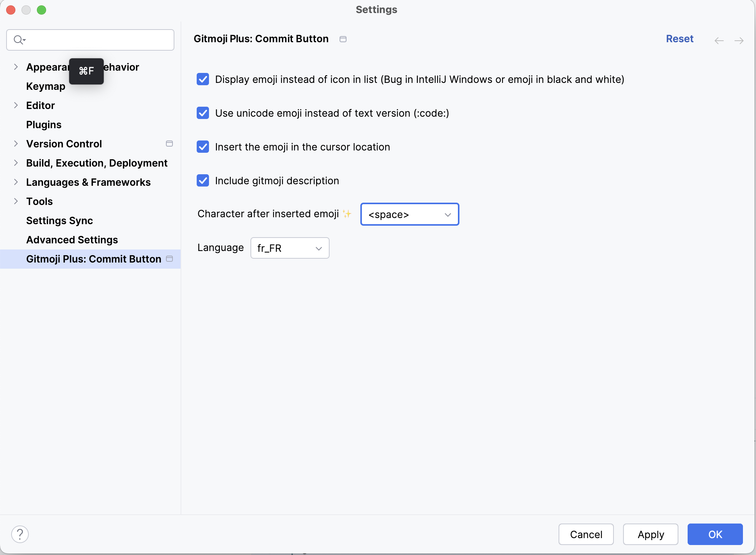
Task: Open Character after inserted emoji dropdown
Action: (409, 214)
